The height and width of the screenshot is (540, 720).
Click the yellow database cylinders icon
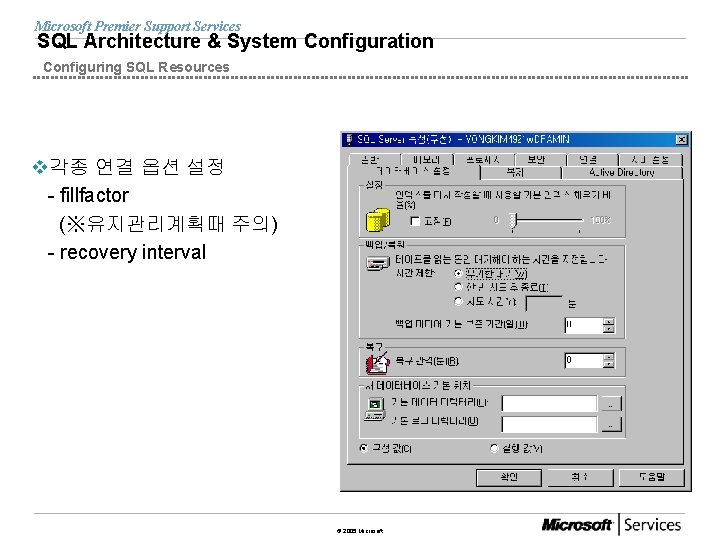[377, 220]
